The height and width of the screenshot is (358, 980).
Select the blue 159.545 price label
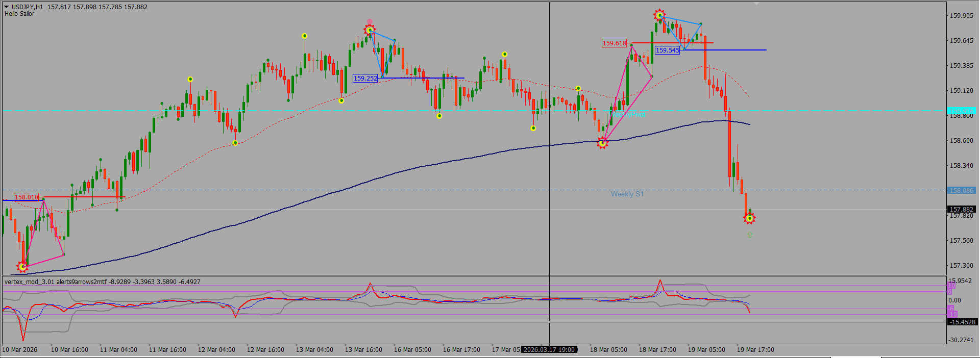point(667,50)
